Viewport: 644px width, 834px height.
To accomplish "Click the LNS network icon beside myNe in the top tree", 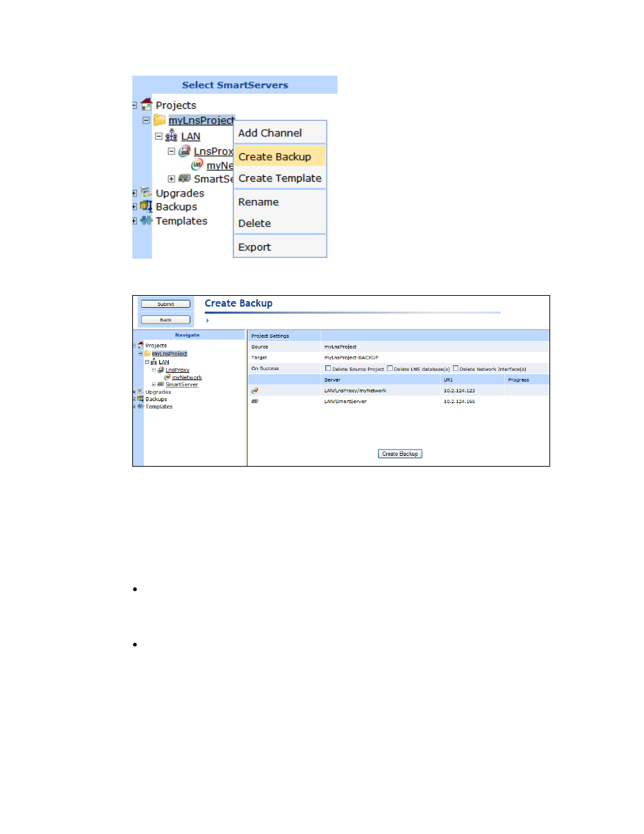I will [x=197, y=164].
